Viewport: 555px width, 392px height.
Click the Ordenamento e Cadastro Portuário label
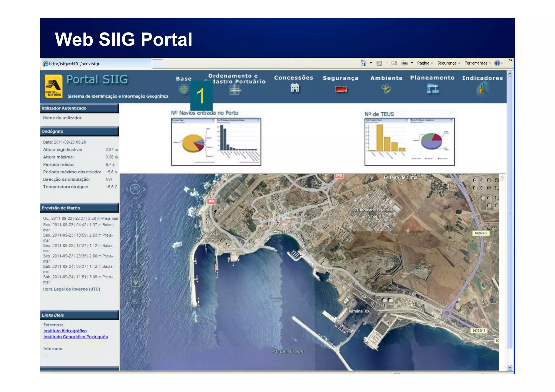click(x=235, y=79)
